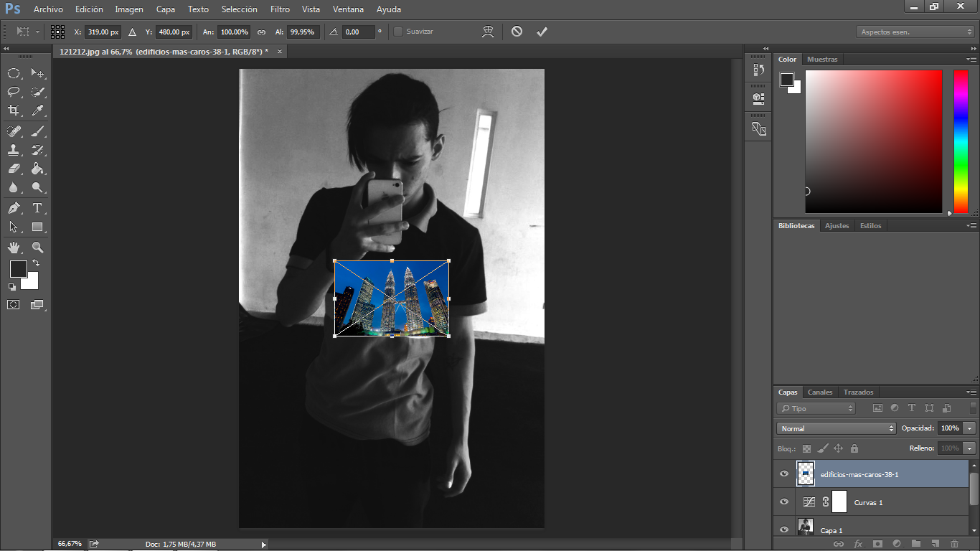The height and width of the screenshot is (551, 980).
Task: Toggle lock transparent pixels
Action: click(x=806, y=448)
